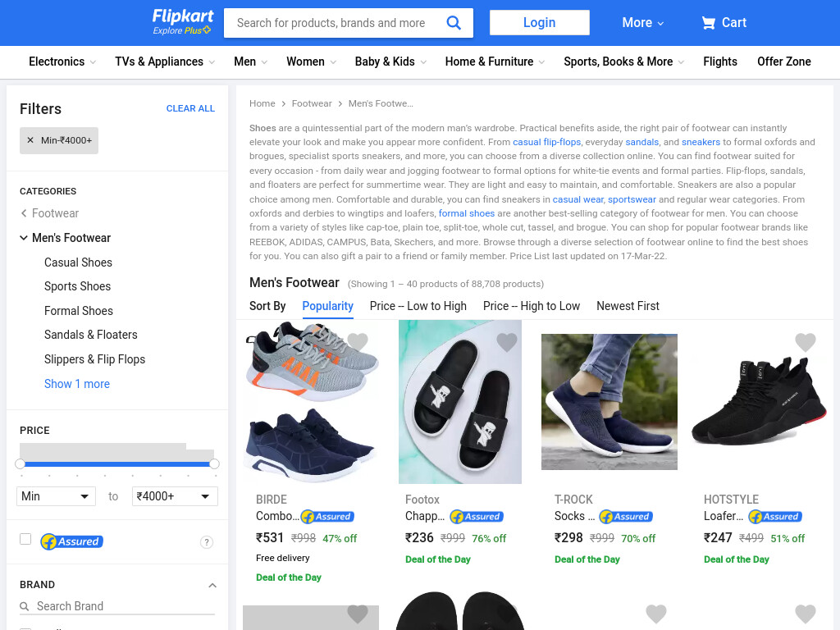The width and height of the screenshot is (840, 630).
Task: Remove the Min-₹4000+ filter chip
Action: click(30, 140)
